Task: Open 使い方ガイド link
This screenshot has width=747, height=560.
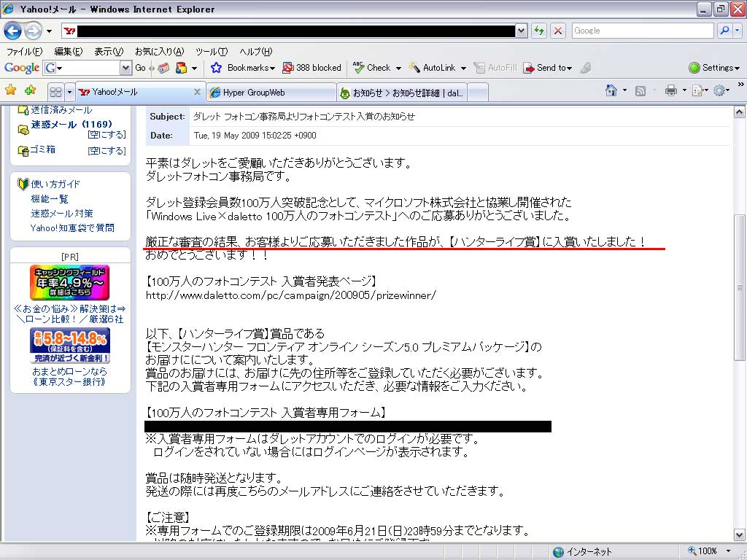Action: click(55, 184)
